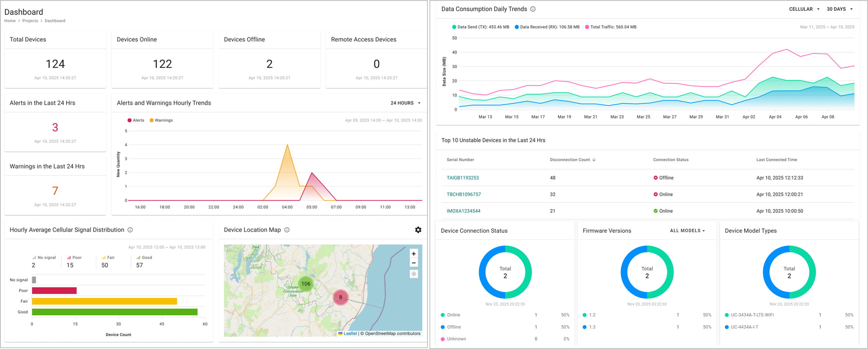Open Device Location Map settings gear
The image size is (868, 349).
pos(418,230)
